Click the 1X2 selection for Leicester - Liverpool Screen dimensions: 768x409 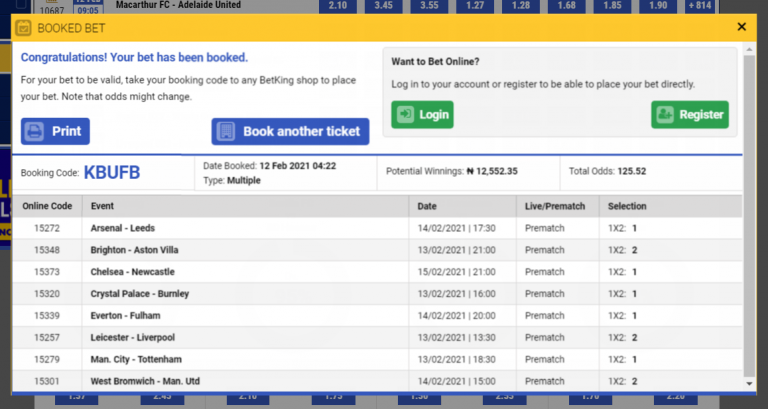point(623,337)
